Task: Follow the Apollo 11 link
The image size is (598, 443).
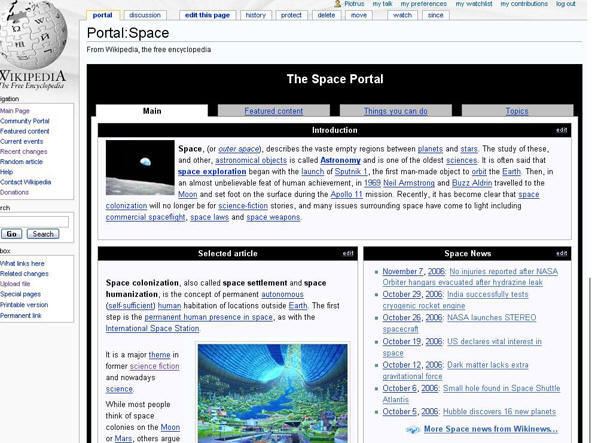Action: [x=346, y=195]
